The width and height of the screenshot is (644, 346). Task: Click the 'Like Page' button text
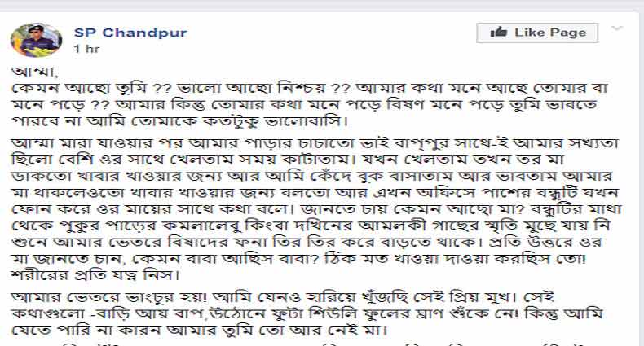[x=550, y=33]
